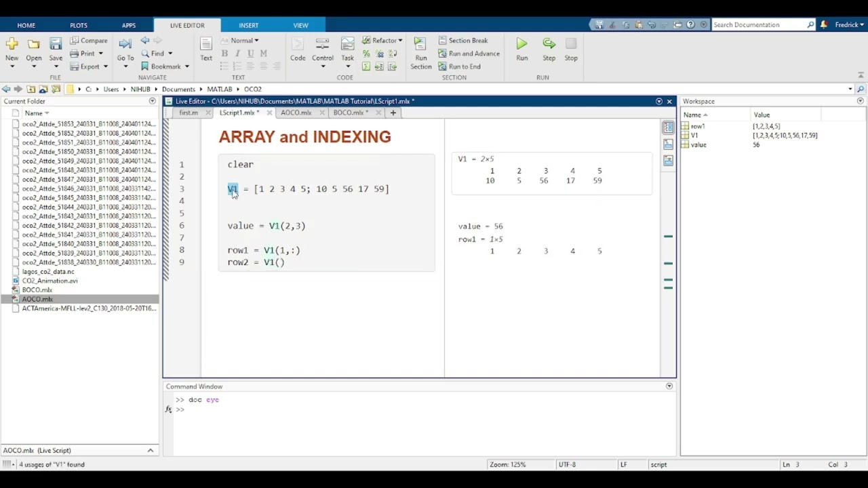This screenshot has width=868, height=488.
Task: Click the notifications bell icon
Action: [824, 24]
